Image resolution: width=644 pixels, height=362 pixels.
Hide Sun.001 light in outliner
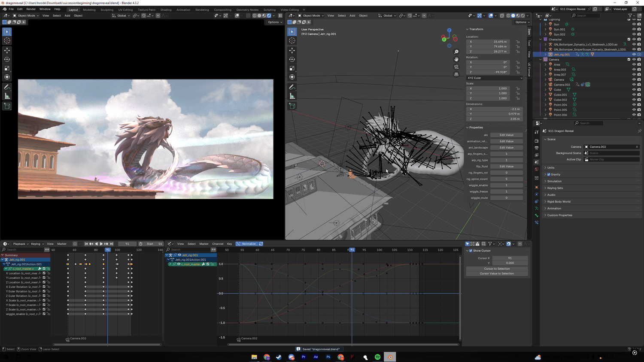pyautogui.click(x=634, y=29)
